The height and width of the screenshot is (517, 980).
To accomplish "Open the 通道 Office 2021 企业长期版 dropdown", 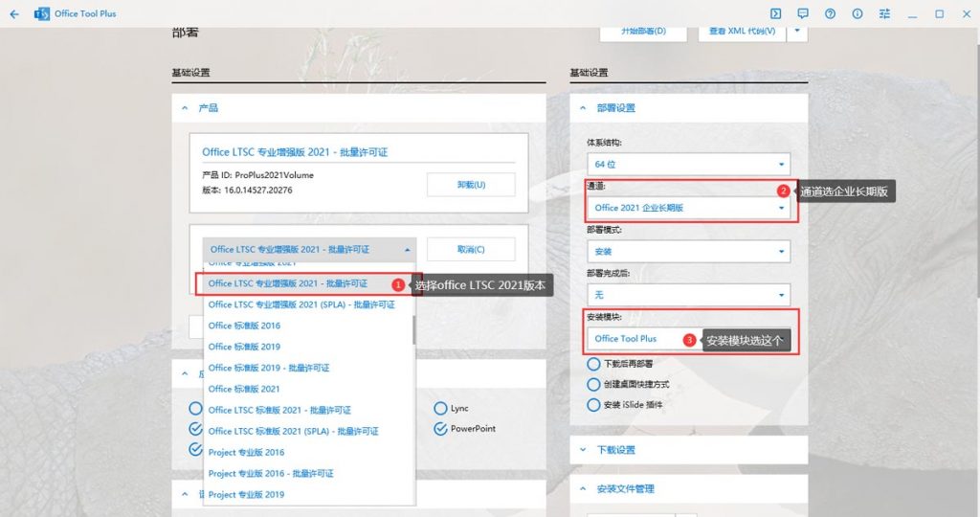I will tap(689, 208).
